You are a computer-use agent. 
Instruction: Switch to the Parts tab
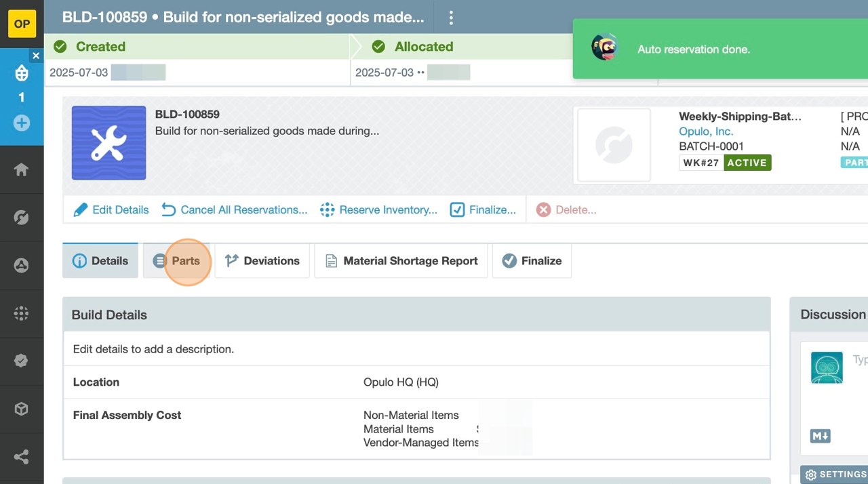pyautogui.click(x=176, y=261)
